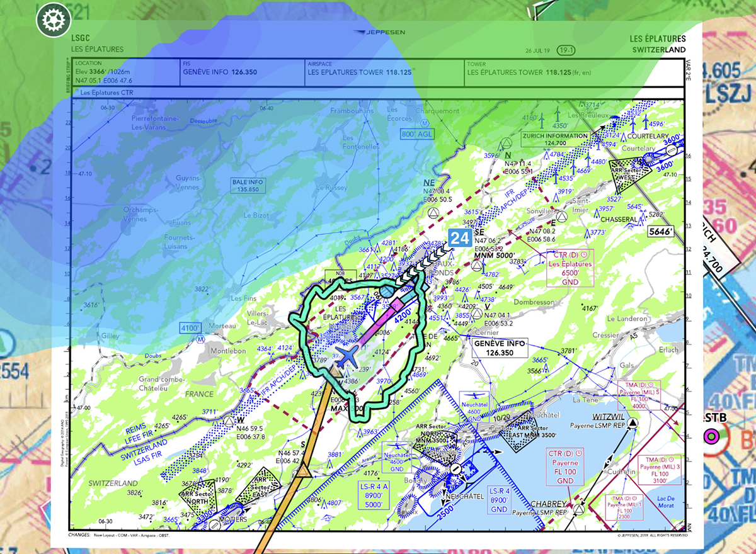Select the blue runway 24 marker
The width and height of the screenshot is (756, 554).
(x=461, y=237)
